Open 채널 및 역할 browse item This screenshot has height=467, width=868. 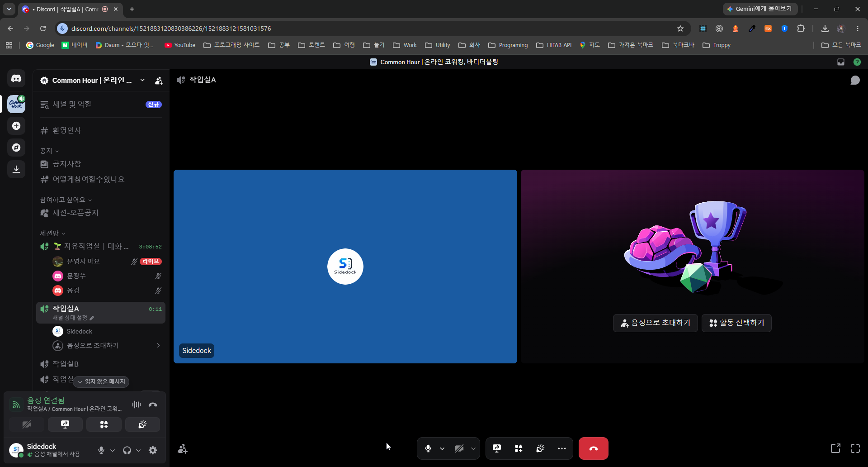tap(100, 104)
